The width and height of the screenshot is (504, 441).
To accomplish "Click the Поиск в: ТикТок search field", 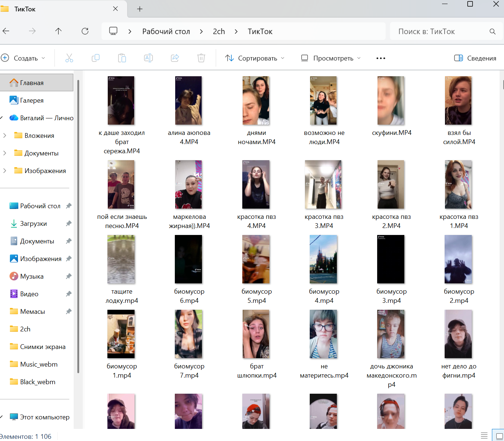I will 440,32.
